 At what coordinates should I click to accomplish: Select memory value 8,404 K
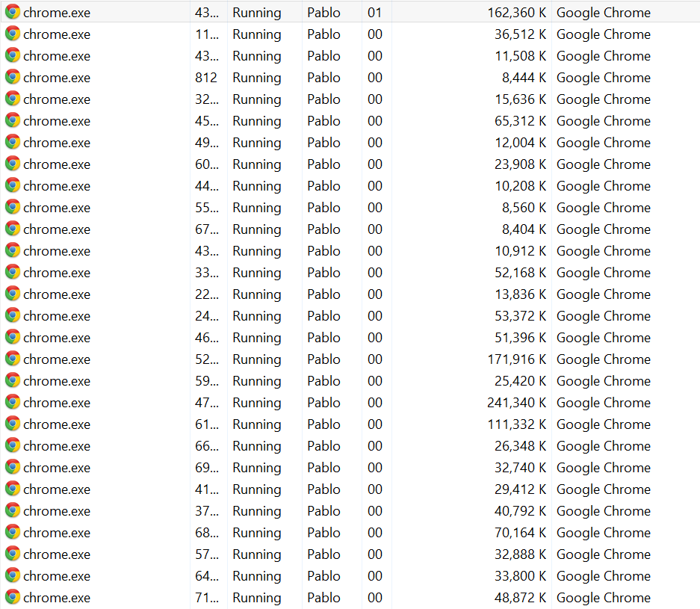pyautogui.click(x=524, y=229)
